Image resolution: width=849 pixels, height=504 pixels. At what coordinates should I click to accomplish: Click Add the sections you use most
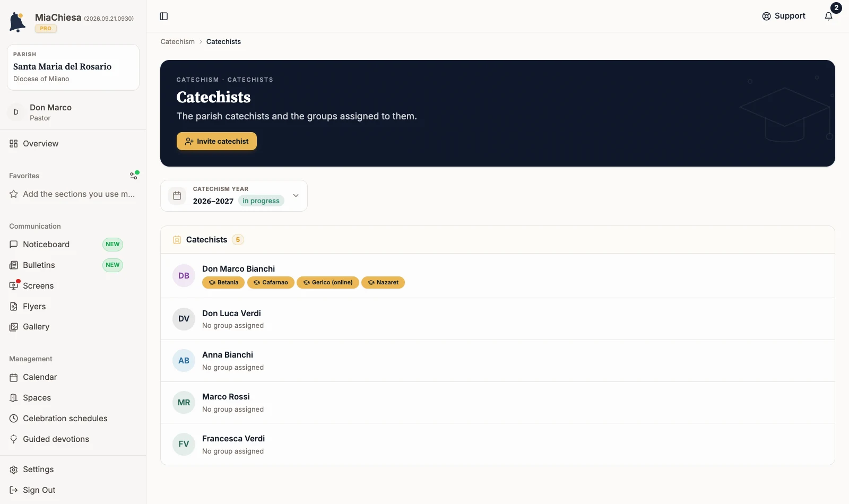(x=73, y=194)
